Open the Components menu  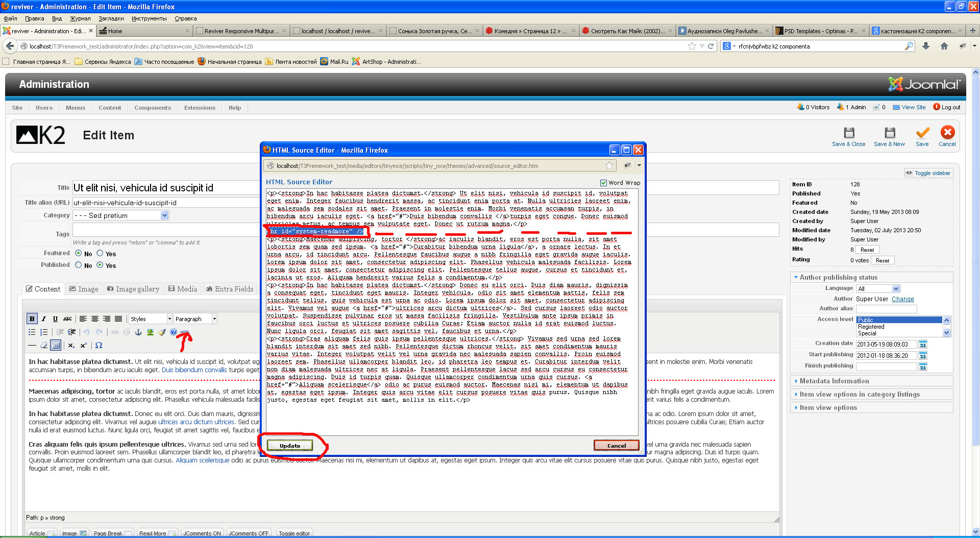pos(153,108)
